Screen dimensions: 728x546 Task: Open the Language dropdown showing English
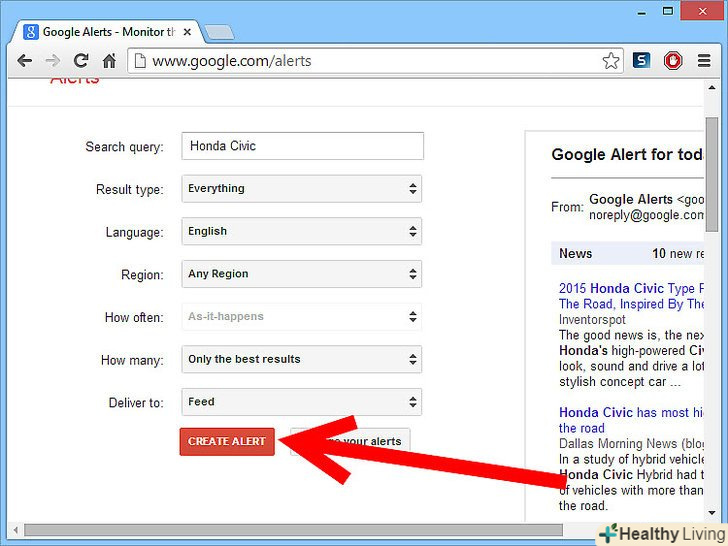coord(302,231)
